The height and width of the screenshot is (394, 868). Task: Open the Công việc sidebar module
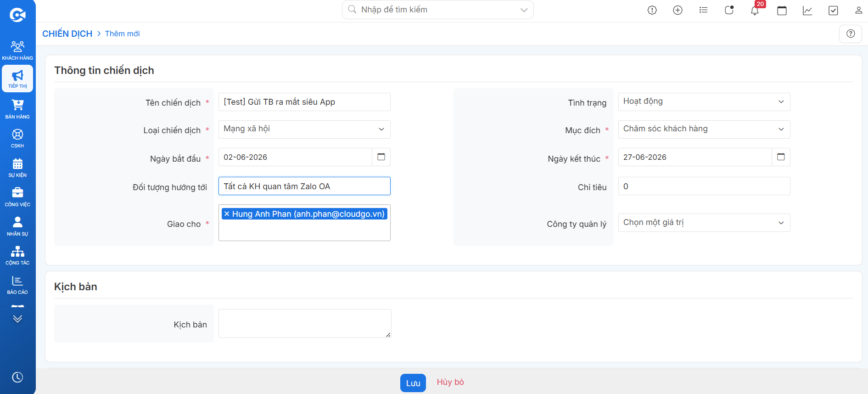[17, 197]
